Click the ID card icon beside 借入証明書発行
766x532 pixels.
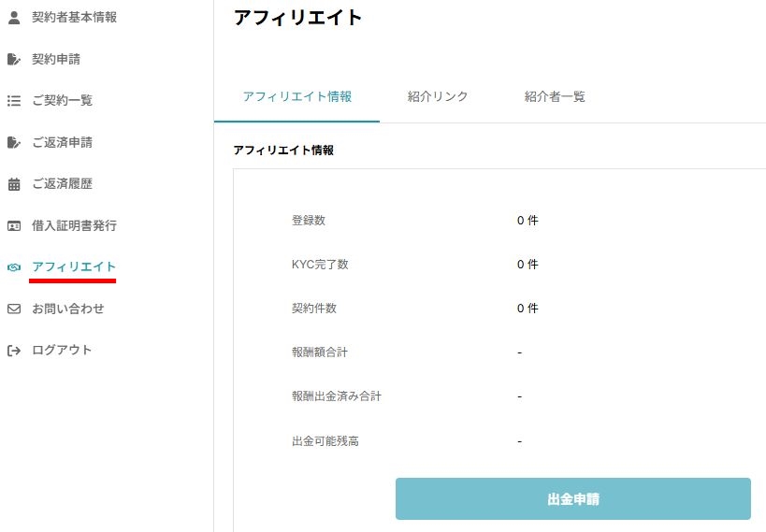(x=14, y=225)
